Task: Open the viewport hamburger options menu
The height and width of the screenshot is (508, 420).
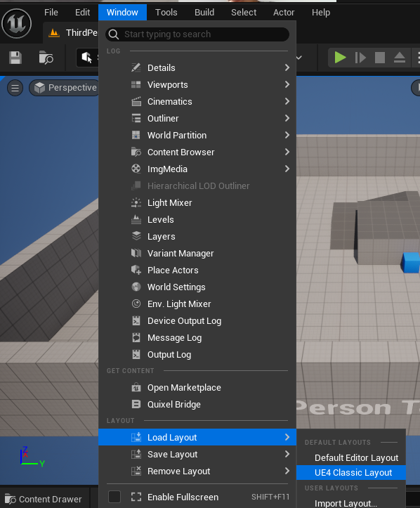Action: 15,88
